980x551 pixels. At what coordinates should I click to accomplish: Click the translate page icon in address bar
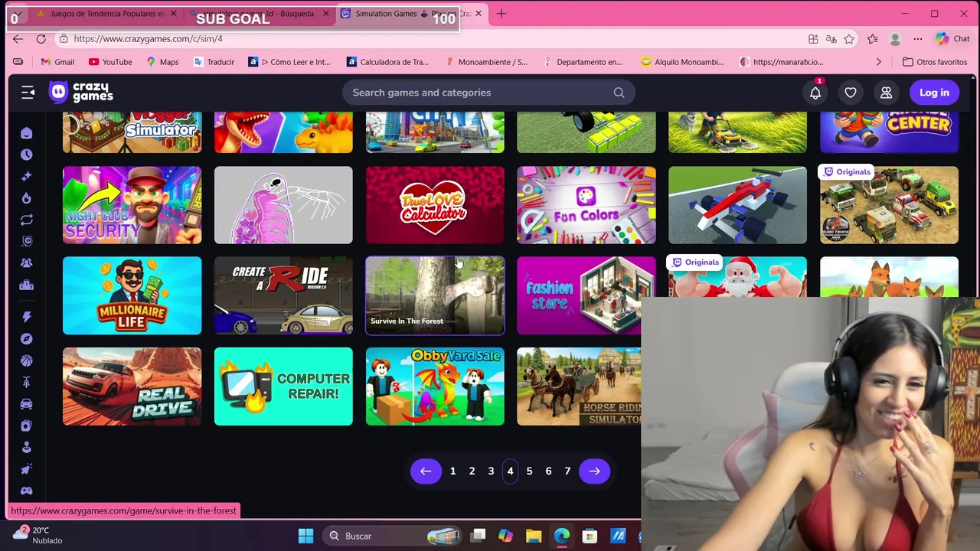pyautogui.click(x=831, y=39)
